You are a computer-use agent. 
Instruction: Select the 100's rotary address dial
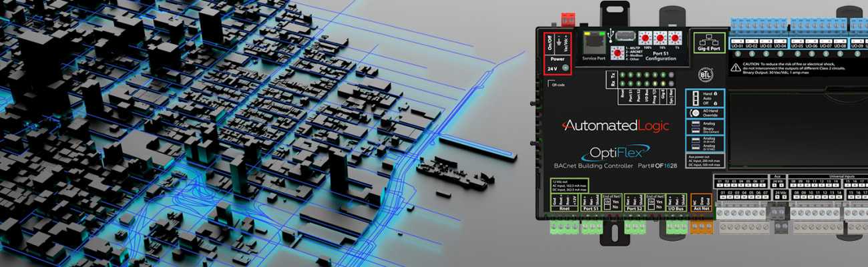[645, 38]
